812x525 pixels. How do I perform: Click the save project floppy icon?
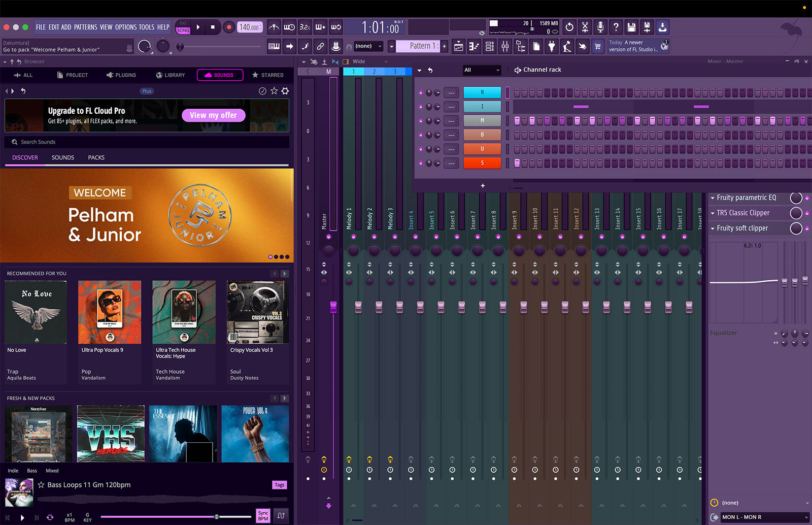631,27
